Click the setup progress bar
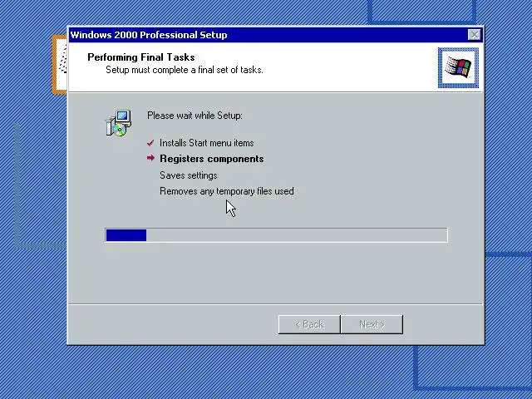Image resolution: width=532 pixels, height=399 pixels. (x=276, y=235)
